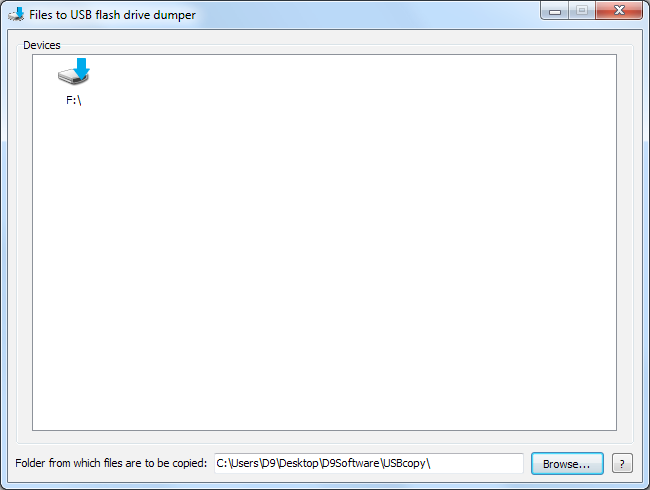The height and width of the screenshot is (490, 650).
Task: Click the Devices group label
Action: click(x=41, y=45)
